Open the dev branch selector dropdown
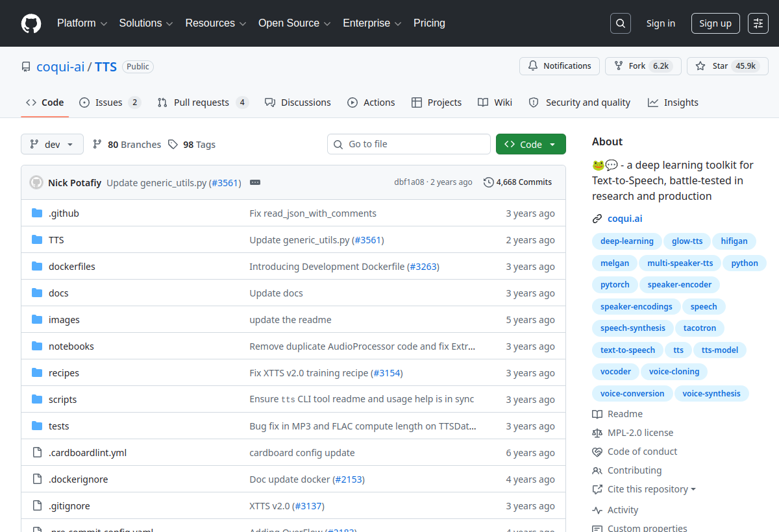The image size is (779, 532). click(x=52, y=145)
